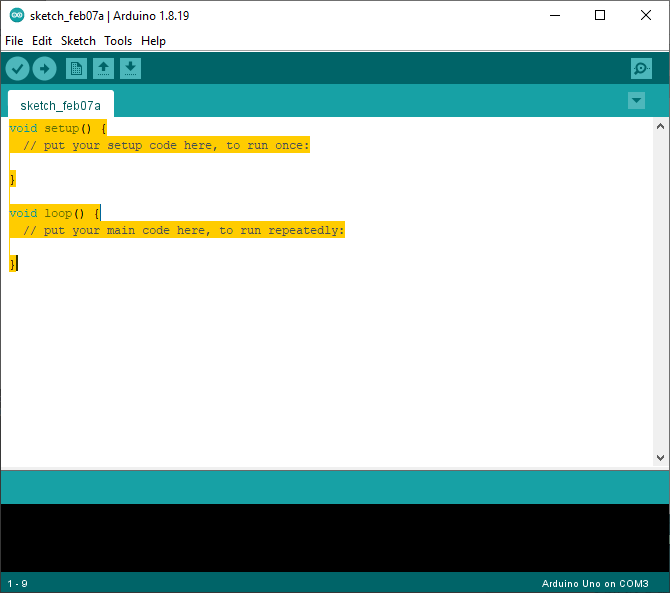Close the Arduino window
This screenshot has width=670, height=593.
click(646, 15)
